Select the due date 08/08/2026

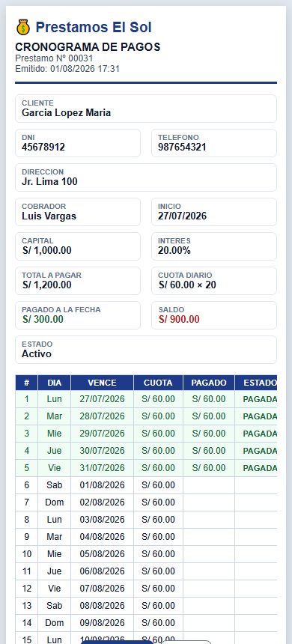(102, 607)
